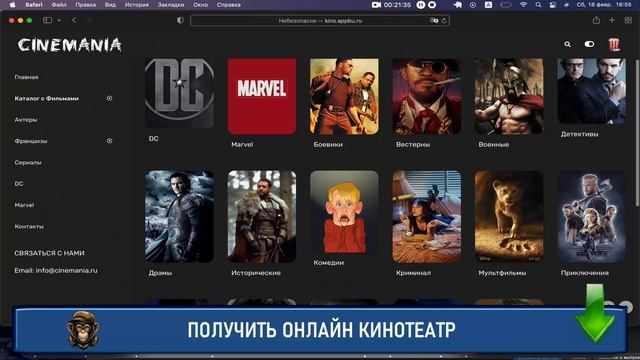Open the Закладки menu
Screen dimensions: 640x360
(171, 5)
